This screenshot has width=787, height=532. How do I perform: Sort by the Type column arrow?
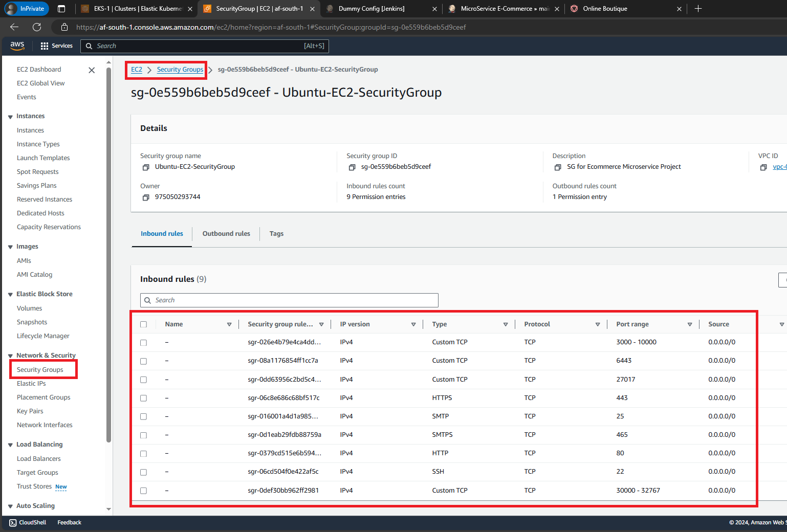pos(506,324)
